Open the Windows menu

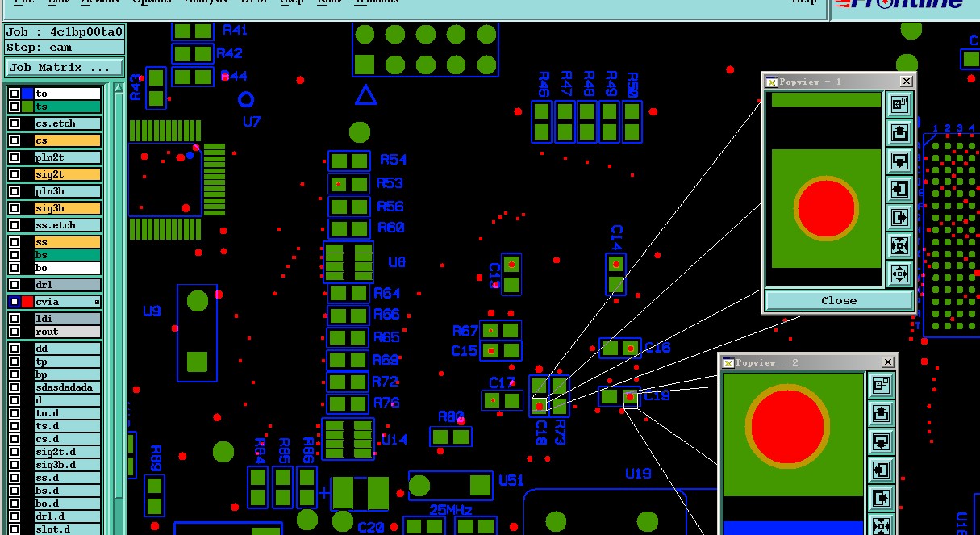(377, 2)
